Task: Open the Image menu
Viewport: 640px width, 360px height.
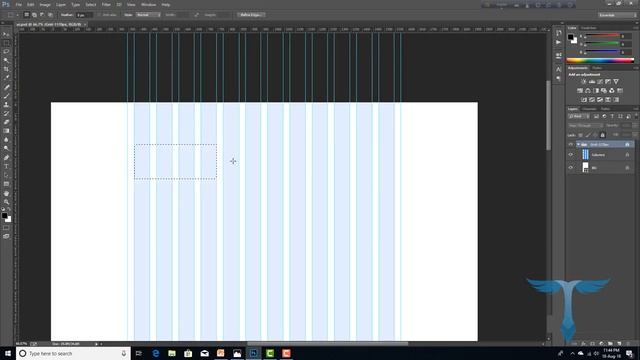Action: click(x=45, y=4)
